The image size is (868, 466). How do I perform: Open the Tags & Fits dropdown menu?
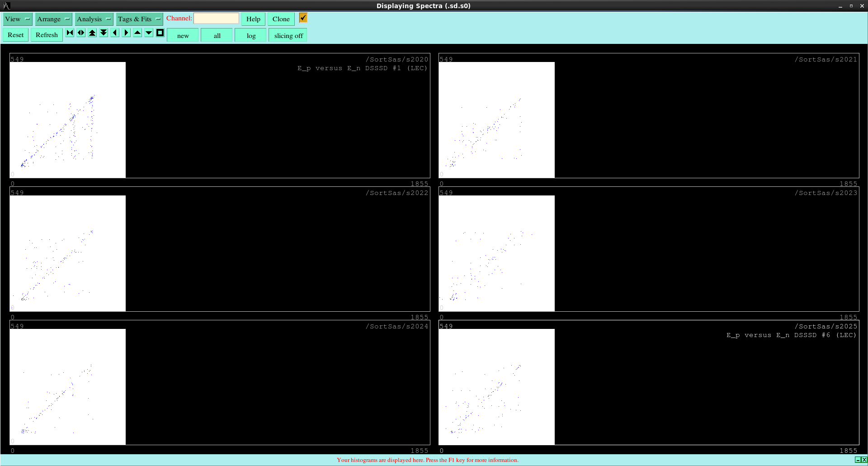(139, 19)
